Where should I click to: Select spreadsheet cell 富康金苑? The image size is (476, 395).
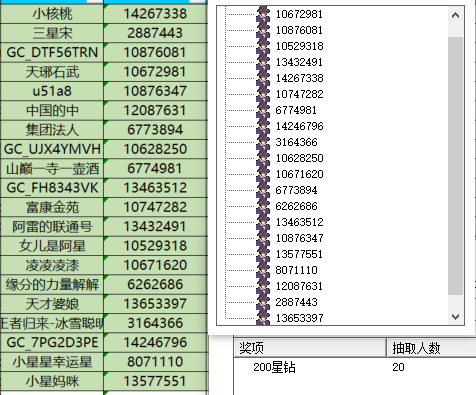tap(52, 207)
